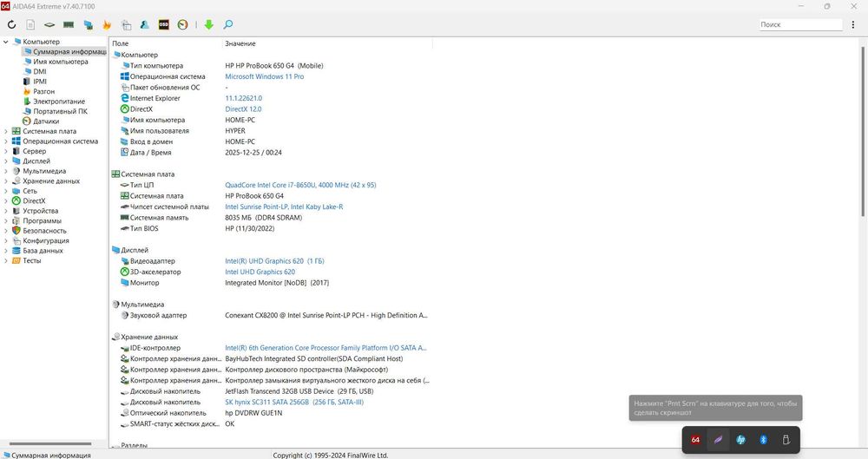
Task: Click the clipboard report toolbar icon
Action: (x=126, y=24)
